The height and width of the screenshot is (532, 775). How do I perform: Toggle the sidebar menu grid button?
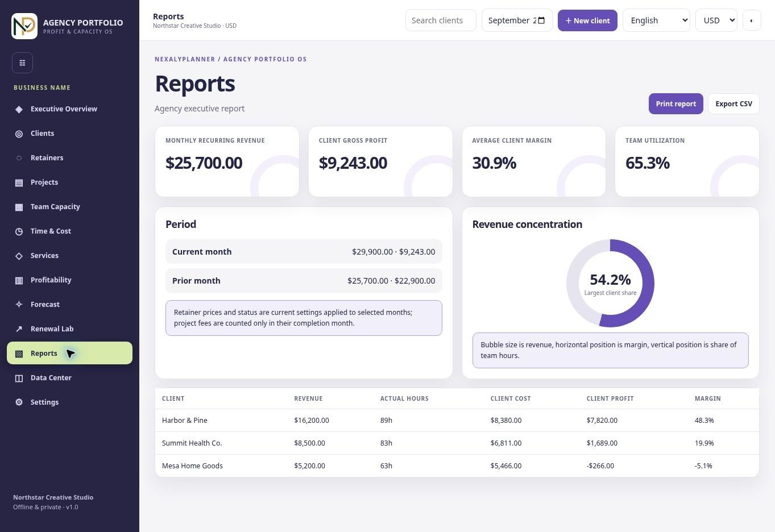click(22, 63)
